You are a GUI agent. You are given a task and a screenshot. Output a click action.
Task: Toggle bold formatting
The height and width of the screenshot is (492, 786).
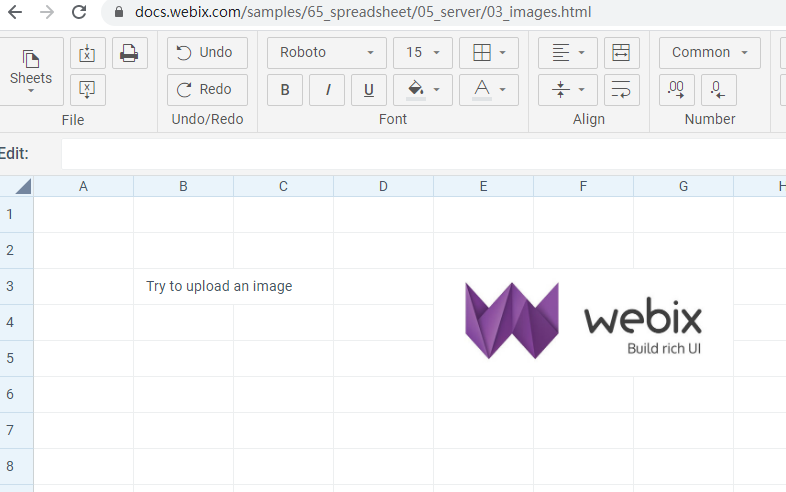(x=285, y=90)
